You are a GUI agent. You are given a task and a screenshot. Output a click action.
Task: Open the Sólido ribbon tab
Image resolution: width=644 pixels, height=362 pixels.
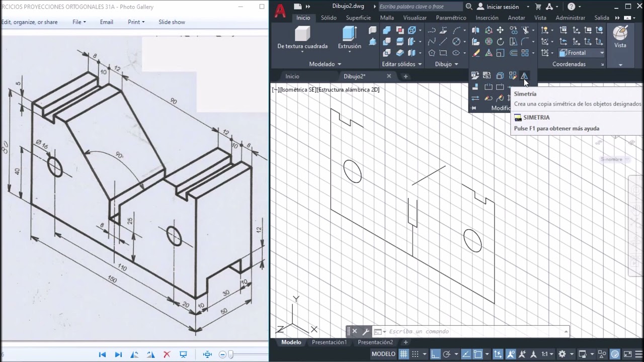(x=329, y=18)
